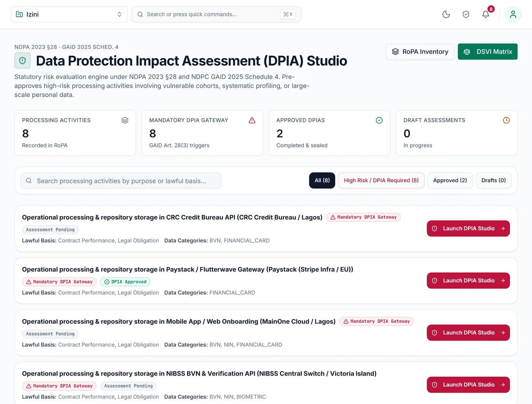Viewport: 532px width, 404px height.
Task: Filter by Drafts (0)
Action: click(494, 180)
